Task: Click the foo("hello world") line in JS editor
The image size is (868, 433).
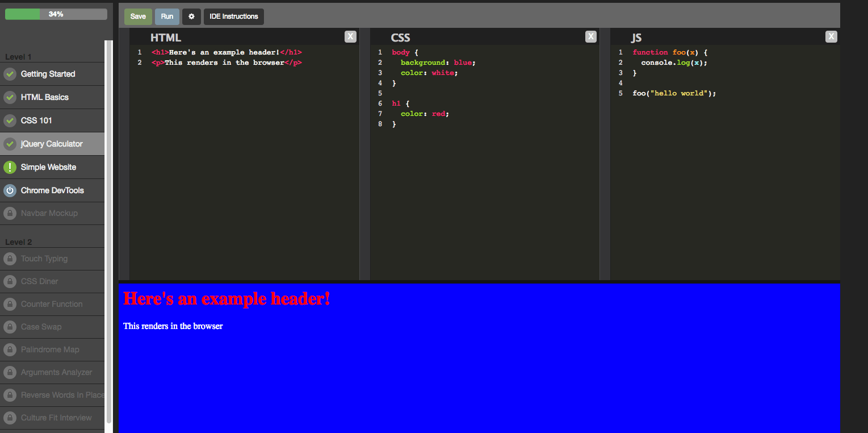Action: pos(674,93)
